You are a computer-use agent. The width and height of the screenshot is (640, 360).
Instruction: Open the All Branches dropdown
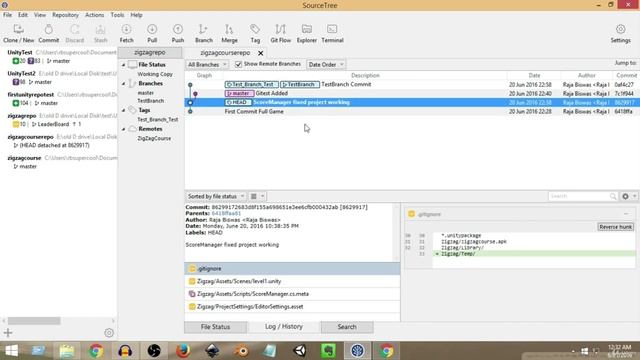[207, 64]
